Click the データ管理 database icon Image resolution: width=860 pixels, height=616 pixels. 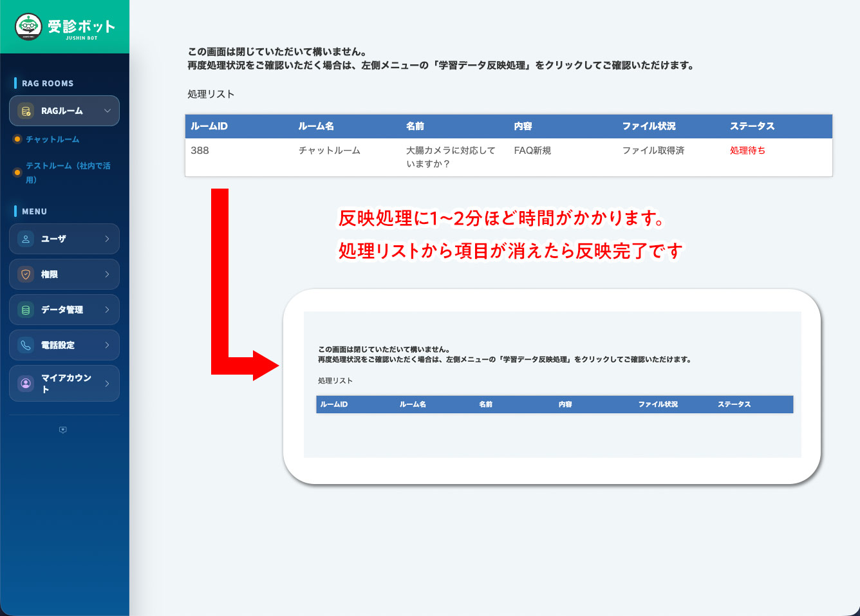point(26,310)
